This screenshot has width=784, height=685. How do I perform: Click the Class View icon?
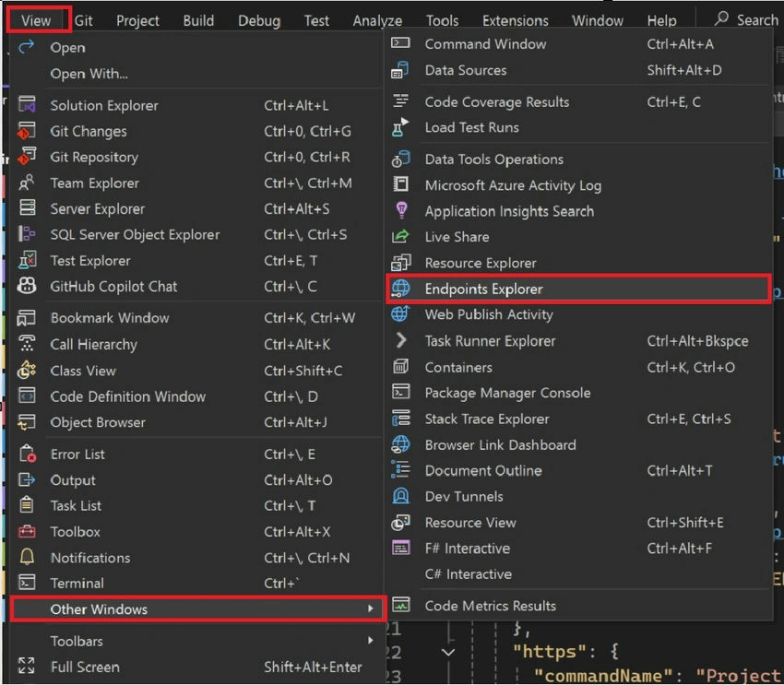(27, 371)
